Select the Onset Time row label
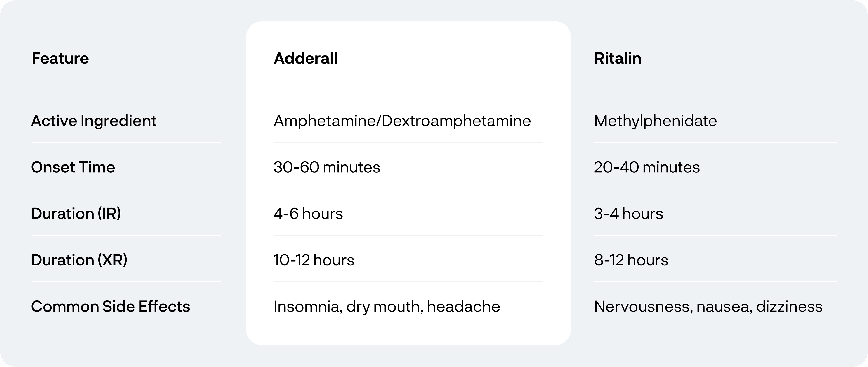The height and width of the screenshot is (367, 868). click(x=73, y=167)
